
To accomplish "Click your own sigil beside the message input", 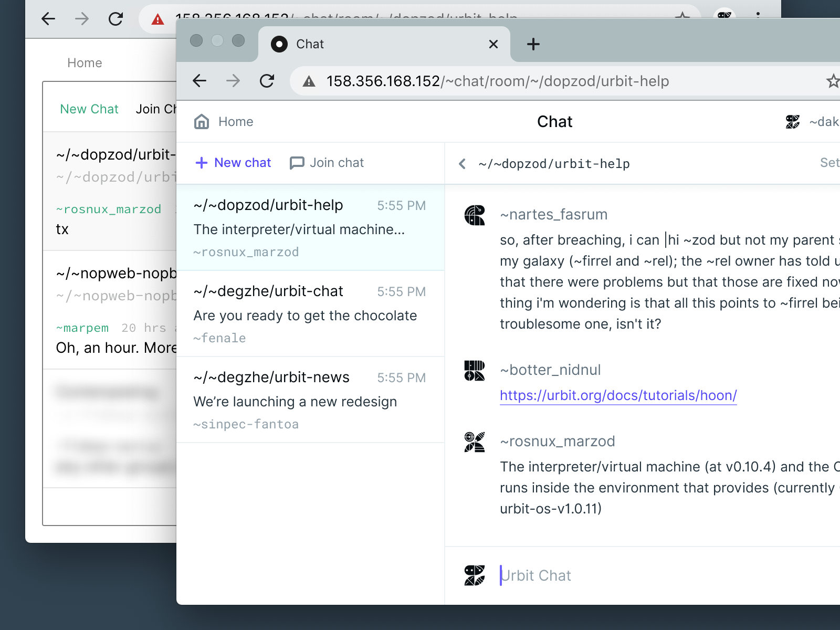I will point(475,575).
